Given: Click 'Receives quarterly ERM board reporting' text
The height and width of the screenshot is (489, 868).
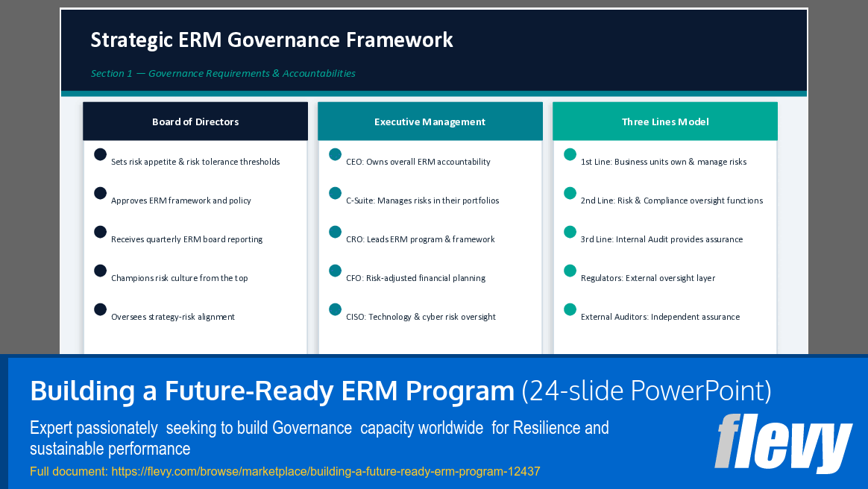Looking at the screenshot, I should coord(186,239).
